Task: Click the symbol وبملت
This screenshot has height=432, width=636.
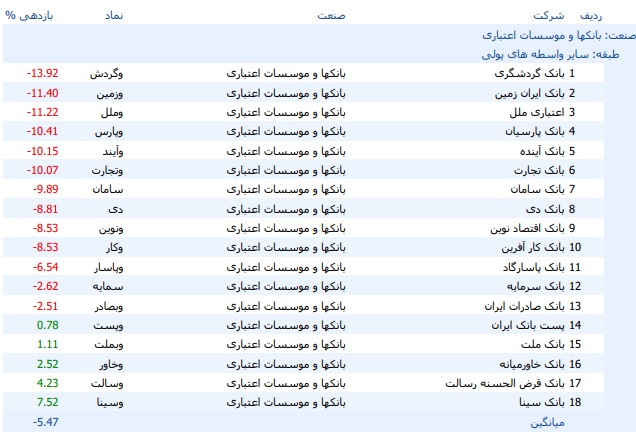Action: 109,345
